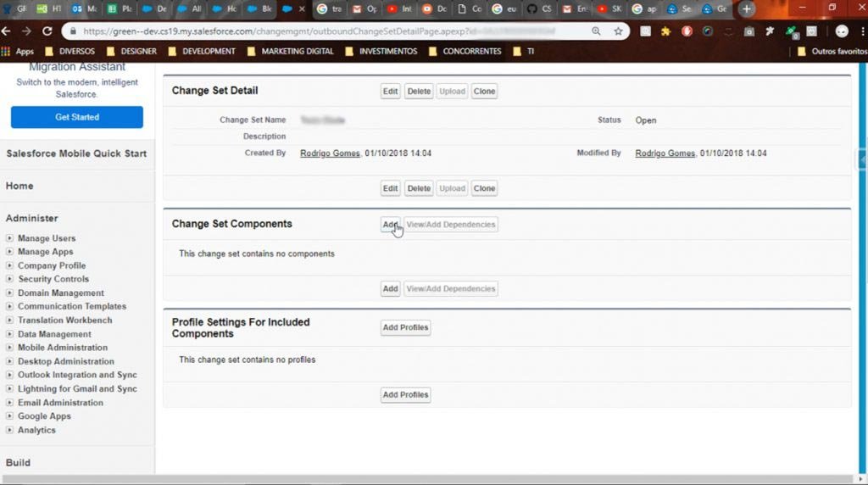Bookmark this page with the star icon

click(x=618, y=31)
